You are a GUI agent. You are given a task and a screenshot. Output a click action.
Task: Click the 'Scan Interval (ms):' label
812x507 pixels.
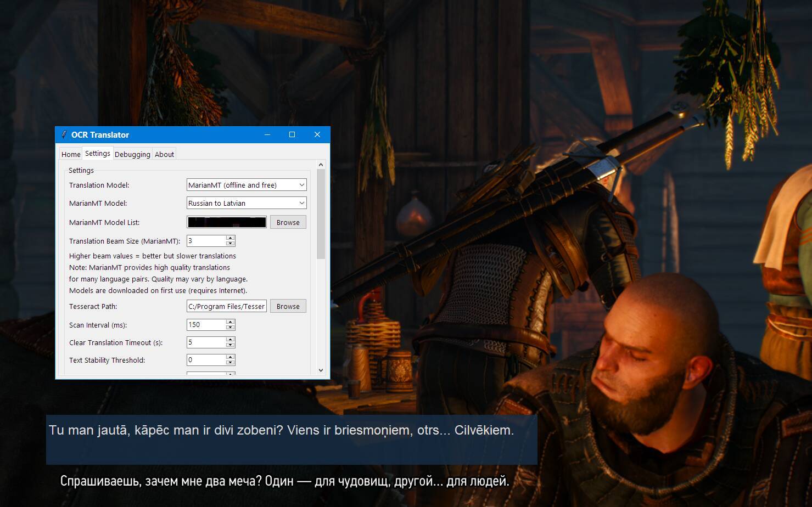point(98,325)
